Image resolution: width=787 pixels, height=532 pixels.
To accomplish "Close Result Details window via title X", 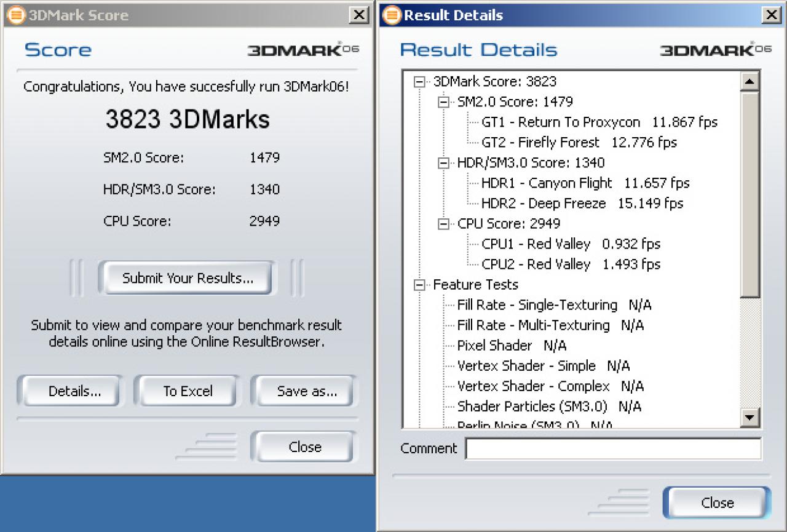I will point(772,15).
